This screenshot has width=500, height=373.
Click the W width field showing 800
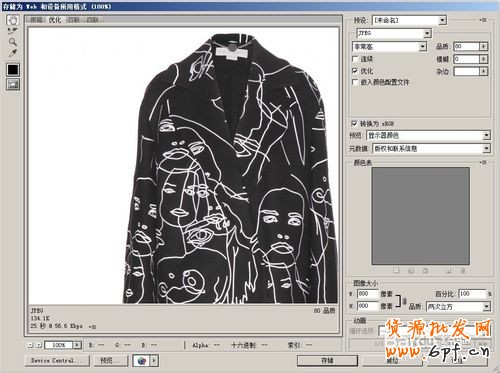[x=368, y=294]
